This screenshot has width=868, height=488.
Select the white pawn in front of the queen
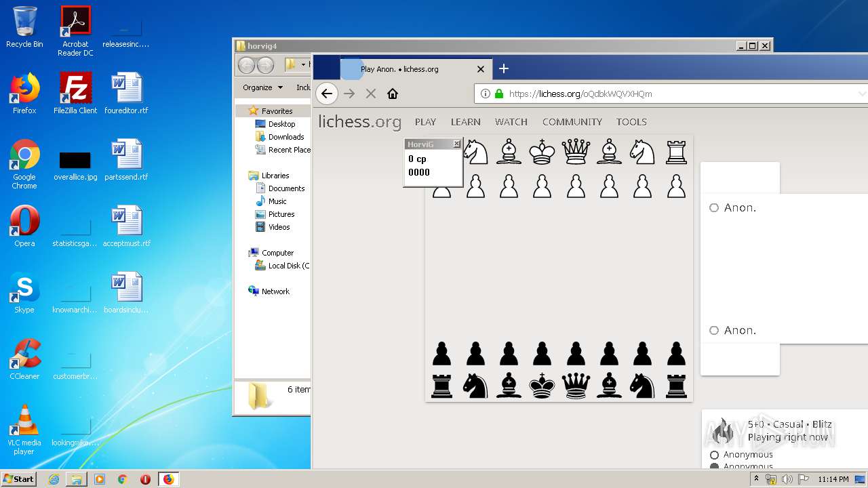pos(575,186)
